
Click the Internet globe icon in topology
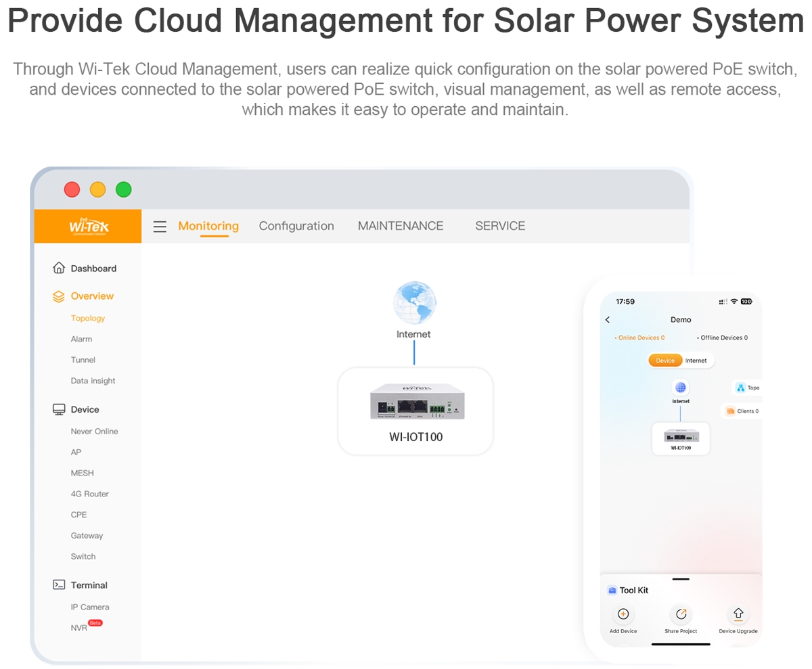414,302
